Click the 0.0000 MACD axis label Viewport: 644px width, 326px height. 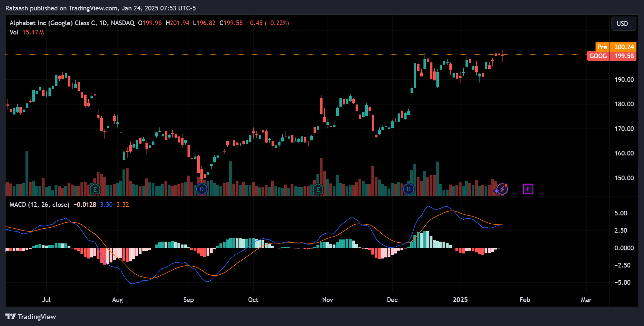624,248
